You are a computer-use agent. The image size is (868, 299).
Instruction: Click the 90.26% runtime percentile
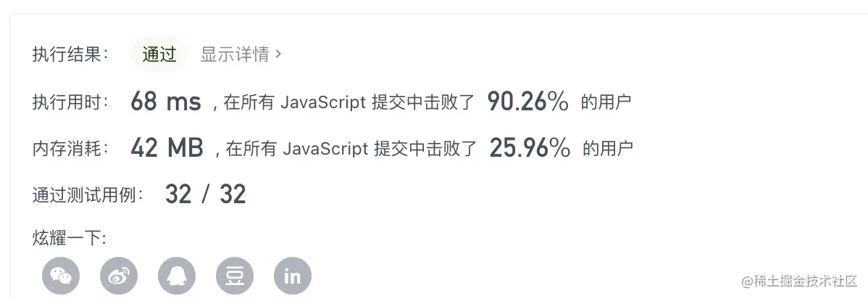click(x=528, y=102)
